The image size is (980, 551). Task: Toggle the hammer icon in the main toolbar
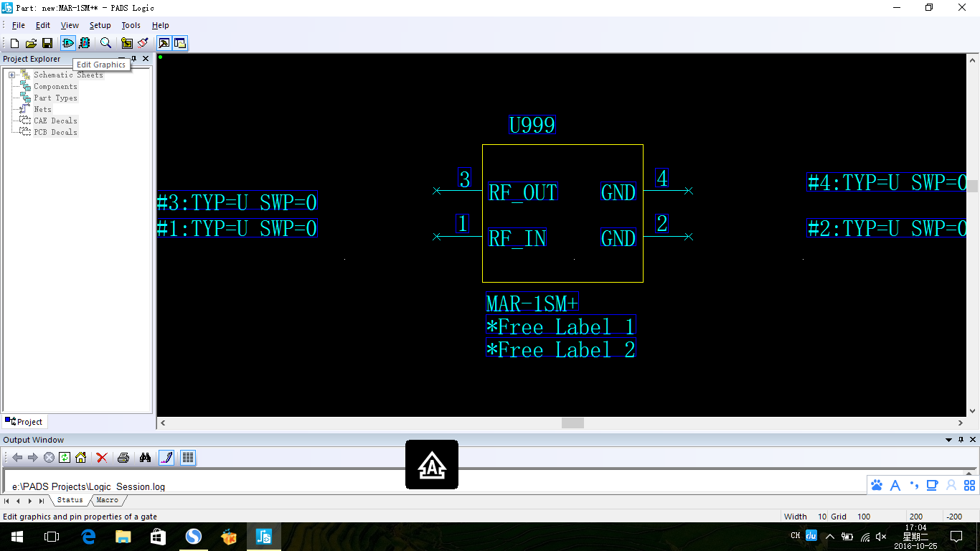[164, 43]
